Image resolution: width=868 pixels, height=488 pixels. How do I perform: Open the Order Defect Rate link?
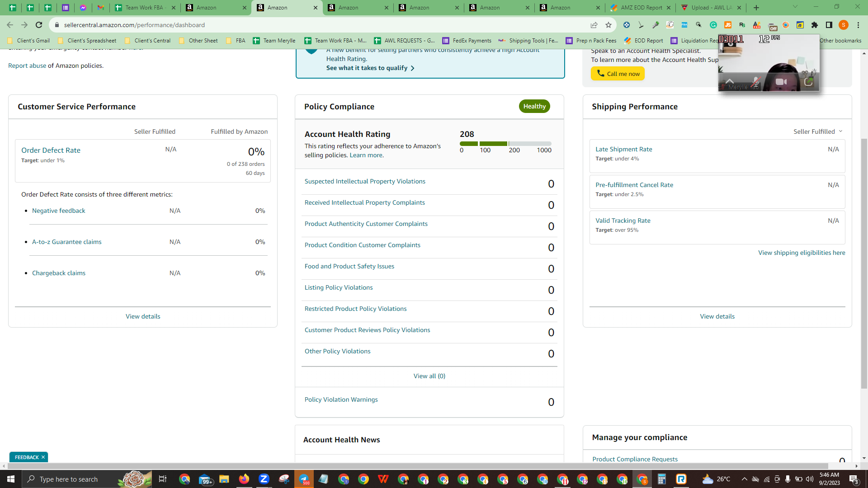[x=51, y=150]
